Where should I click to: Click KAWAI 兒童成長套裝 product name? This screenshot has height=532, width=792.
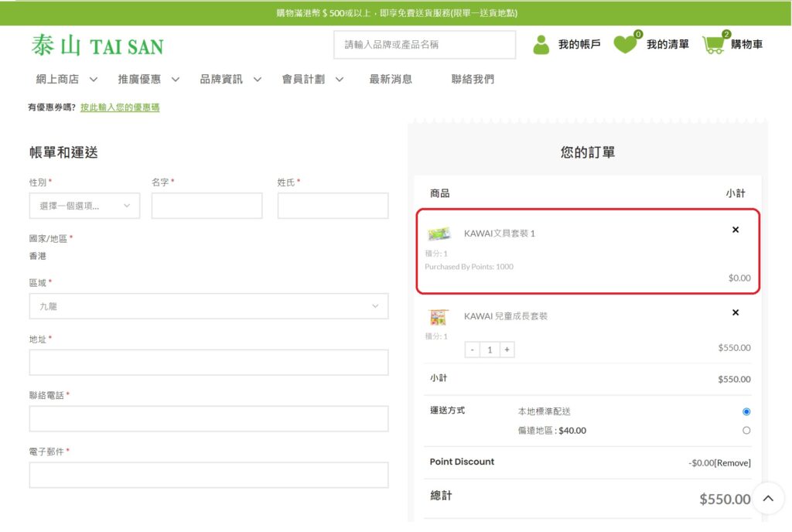coord(506,316)
